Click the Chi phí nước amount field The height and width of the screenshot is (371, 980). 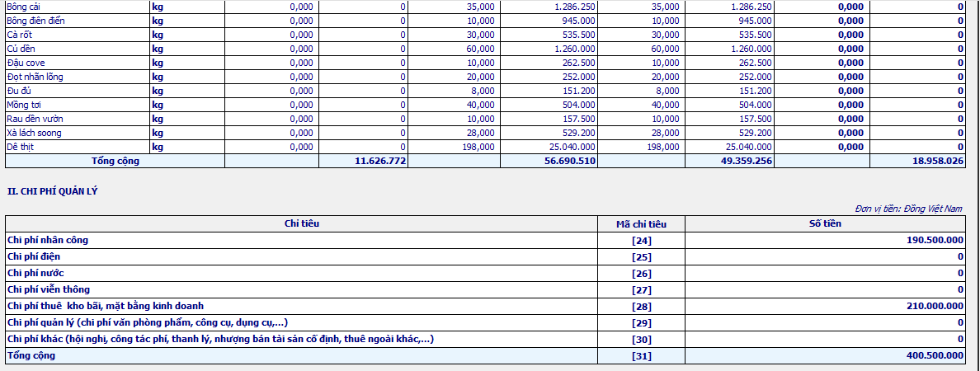point(825,273)
